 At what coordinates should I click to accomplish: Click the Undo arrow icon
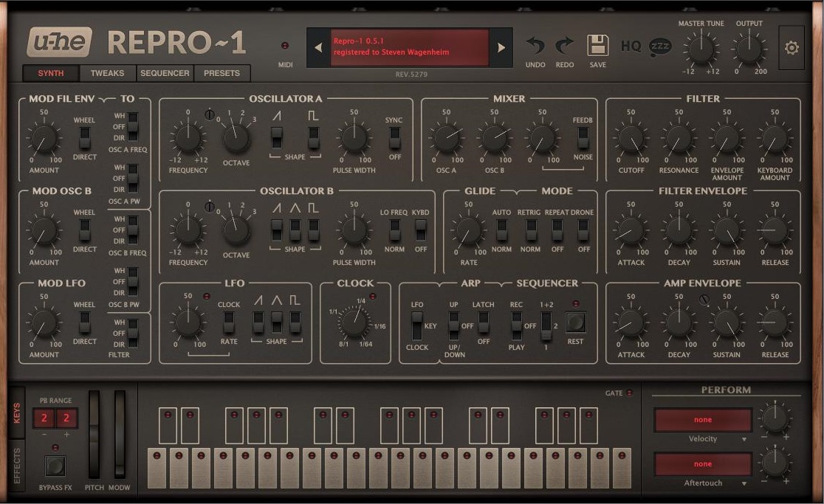tap(535, 46)
